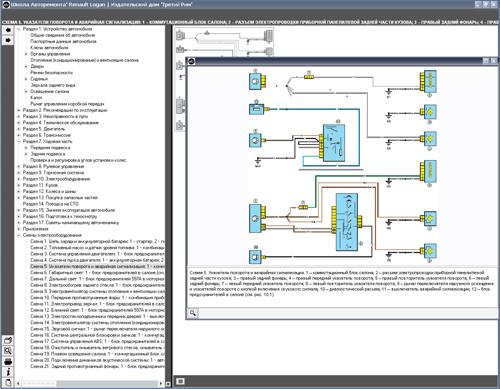Image resolution: width=500 pixels, height=389 pixels.
Task: Close the diagram popup window
Action: point(494,61)
